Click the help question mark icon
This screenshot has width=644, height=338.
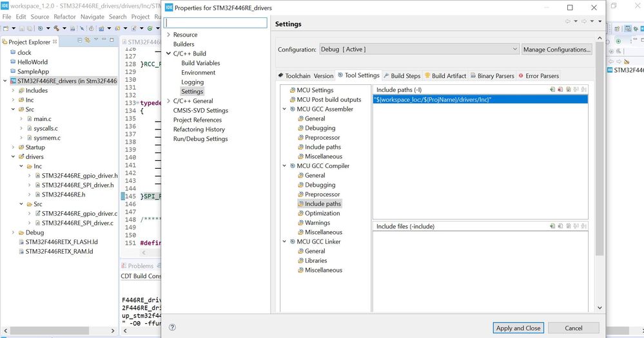point(173,327)
